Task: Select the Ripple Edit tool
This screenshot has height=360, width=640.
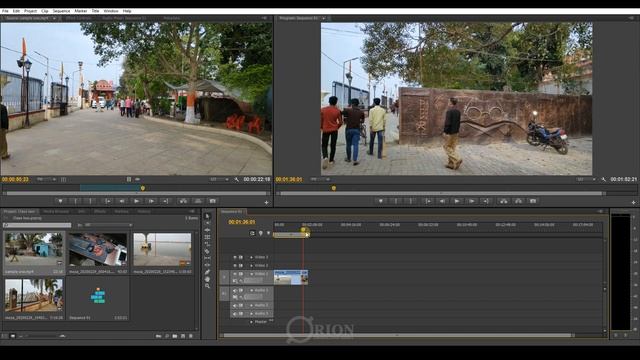Action: coord(207,230)
